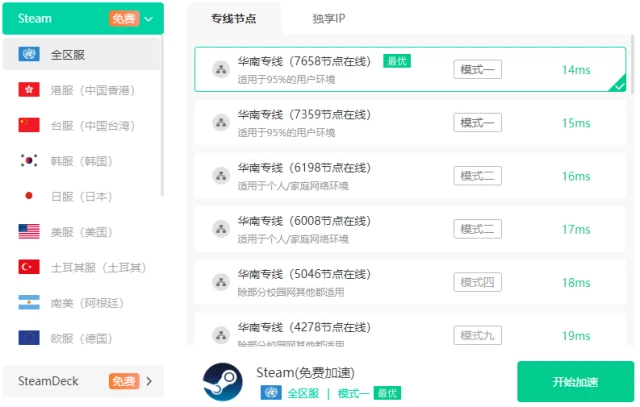
Task: Click node icon of 6008节点在线 row
Action: [221, 229]
